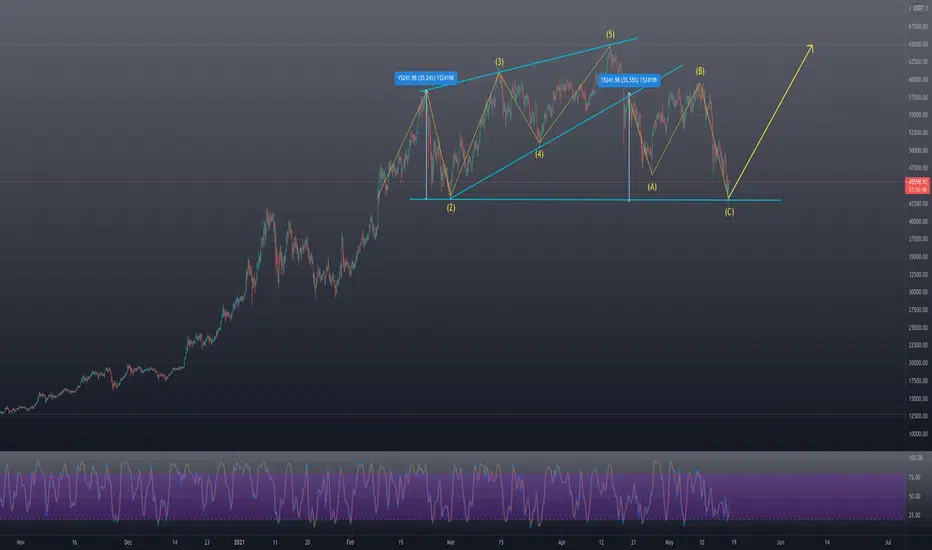Viewport: 932px width, 550px height.
Task: Click the 25000.00 price axis label
Action: [918, 328]
